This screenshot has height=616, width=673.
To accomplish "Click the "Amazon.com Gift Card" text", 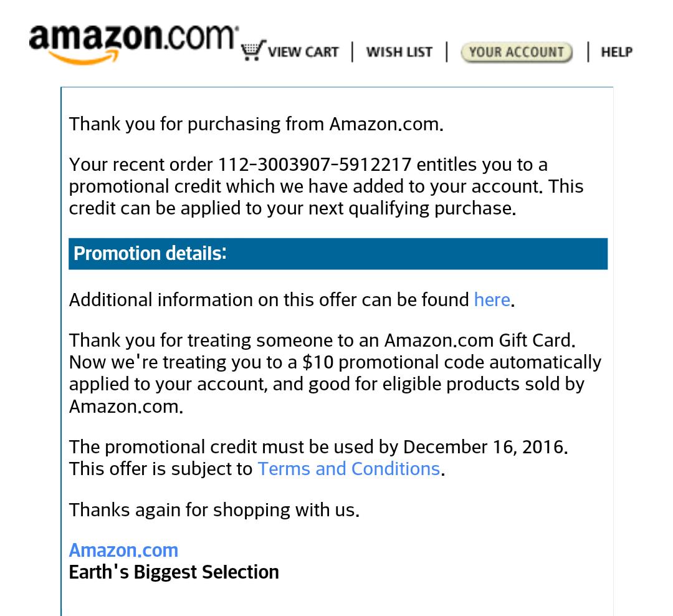I will pyautogui.click(x=477, y=340).
